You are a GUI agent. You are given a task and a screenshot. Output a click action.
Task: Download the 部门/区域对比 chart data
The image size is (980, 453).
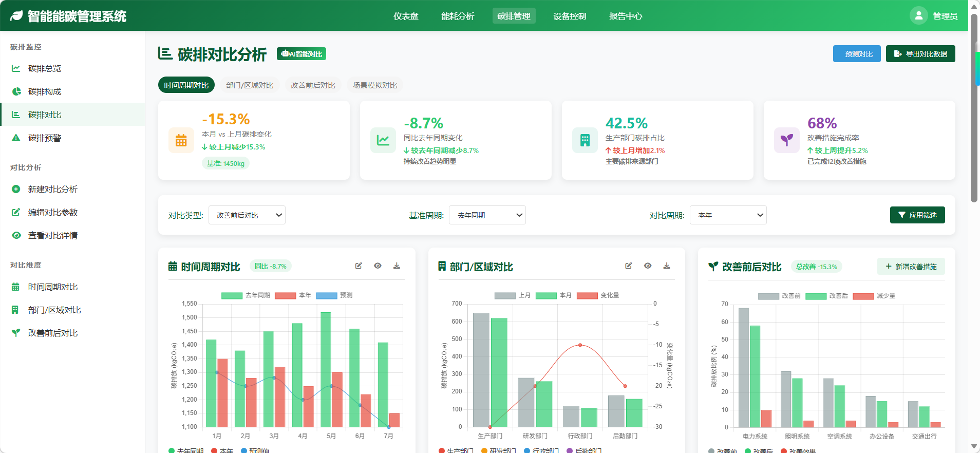coord(667,266)
